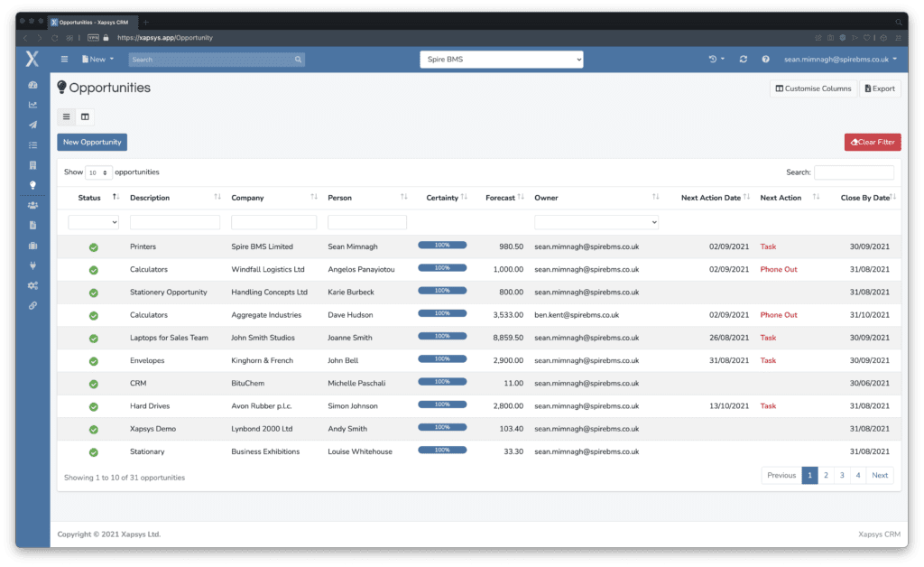
Task: Toggle the hamburger sidebar menu icon
Action: (x=64, y=59)
